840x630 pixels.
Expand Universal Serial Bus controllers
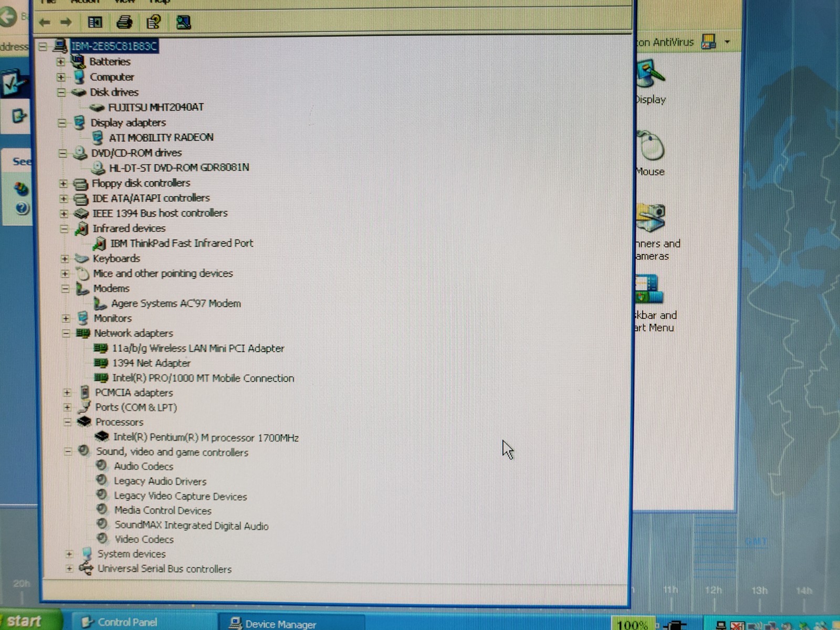[69, 569]
